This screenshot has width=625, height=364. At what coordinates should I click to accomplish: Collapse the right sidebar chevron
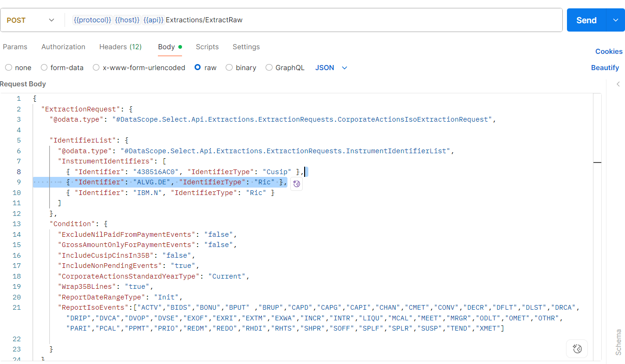tap(618, 84)
